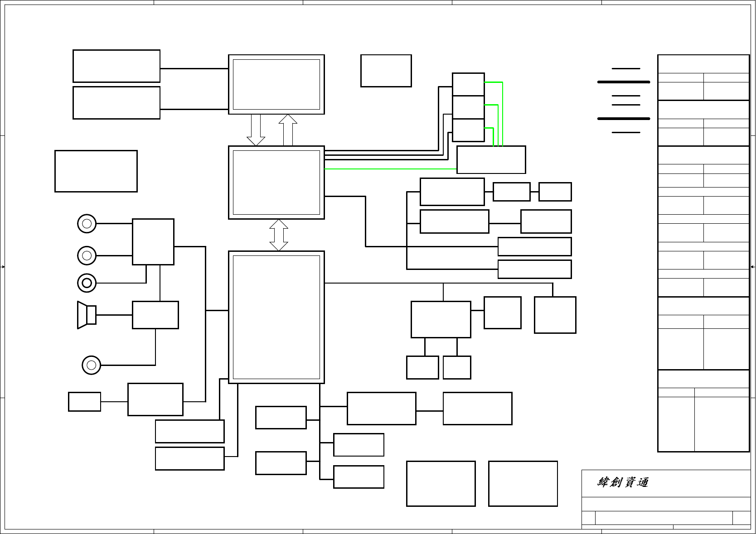Viewport: 756px width, 534px height.
Task: Select the block wired directly to the speaker
Action: [155, 315]
